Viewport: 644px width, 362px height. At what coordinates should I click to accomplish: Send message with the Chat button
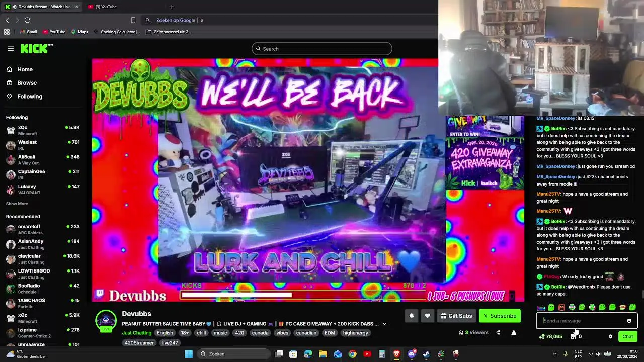coord(628,336)
